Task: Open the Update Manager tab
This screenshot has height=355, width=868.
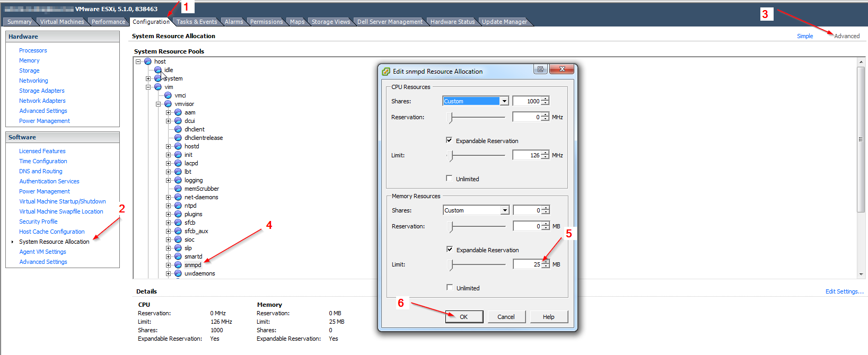Action: point(504,22)
